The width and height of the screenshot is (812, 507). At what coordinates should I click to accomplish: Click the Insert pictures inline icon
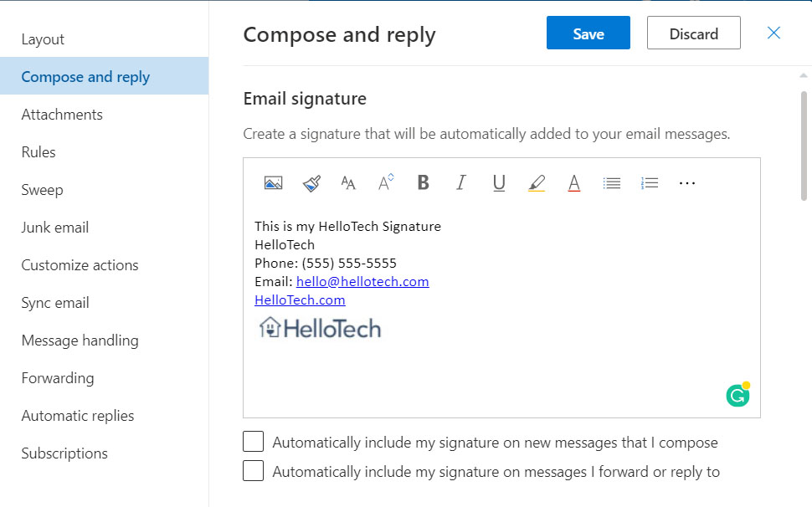(x=273, y=183)
